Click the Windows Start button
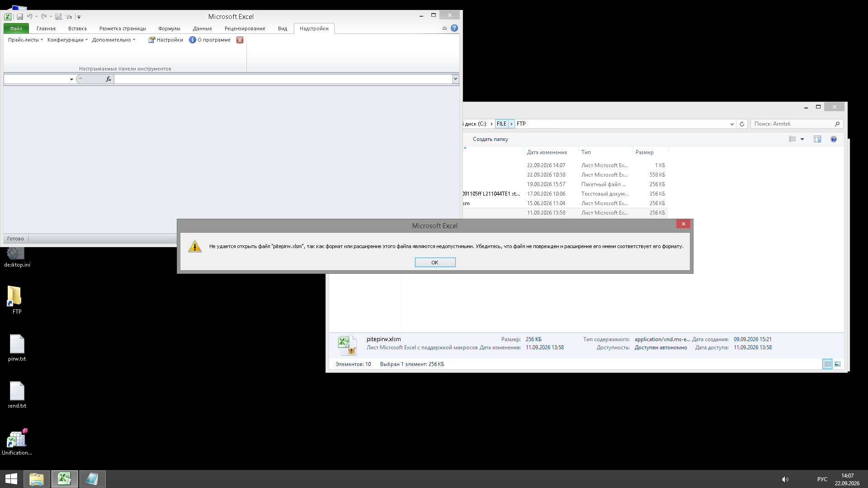The height and width of the screenshot is (488, 868). pyautogui.click(x=11, y=479)
